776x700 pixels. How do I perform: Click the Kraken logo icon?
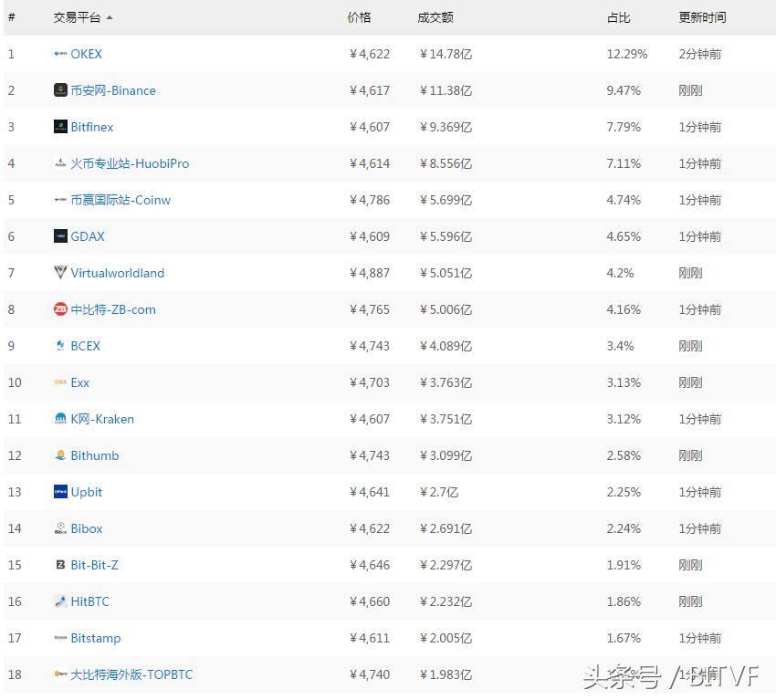[x=60, y=419]
